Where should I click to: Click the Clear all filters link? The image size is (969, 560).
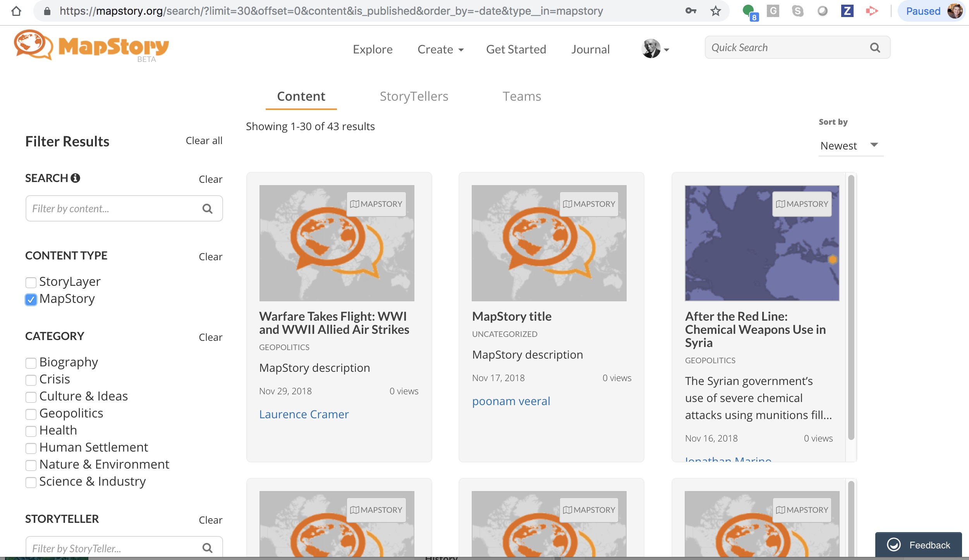coord(204,141)
